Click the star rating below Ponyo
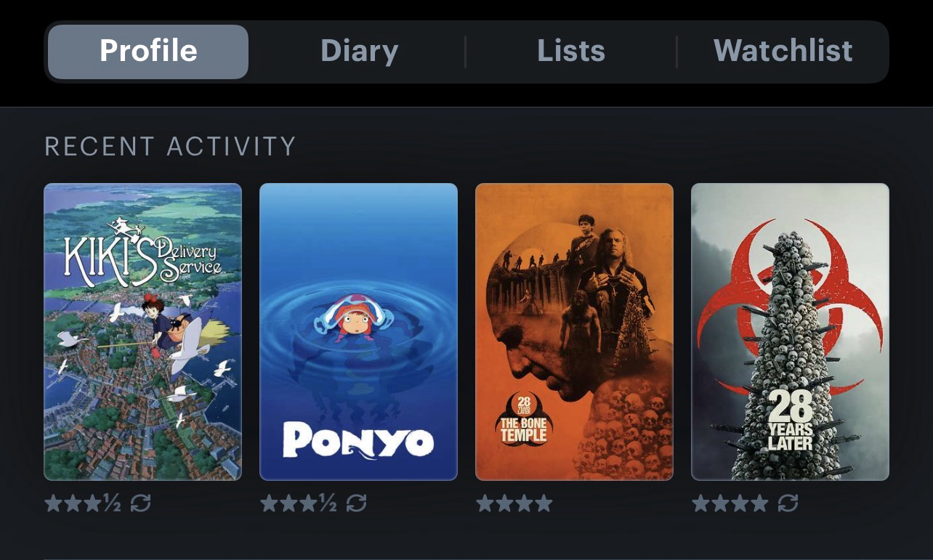Viewport: 933px width, 560px height. coord(299,503)
